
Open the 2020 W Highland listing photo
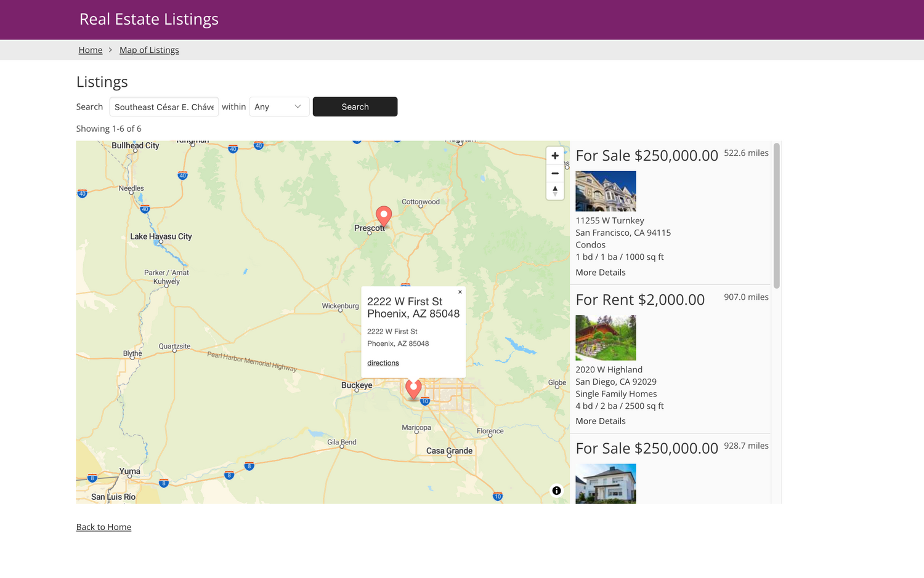tap(606, 337)
